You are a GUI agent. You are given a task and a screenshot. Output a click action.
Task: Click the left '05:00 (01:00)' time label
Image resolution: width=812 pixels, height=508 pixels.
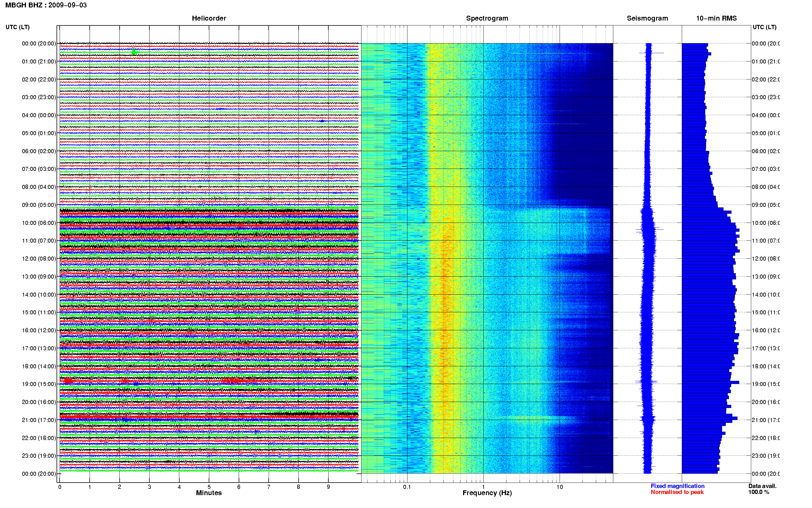(x=39, y=133)
